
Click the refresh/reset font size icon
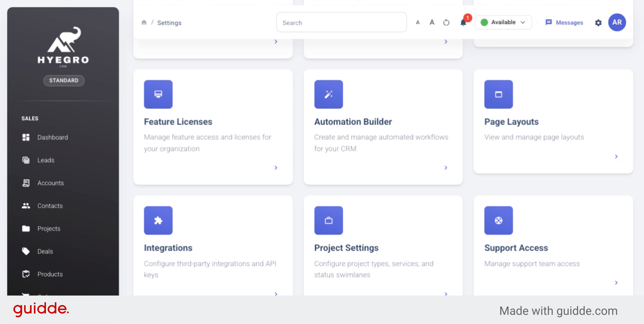[446, 22]
